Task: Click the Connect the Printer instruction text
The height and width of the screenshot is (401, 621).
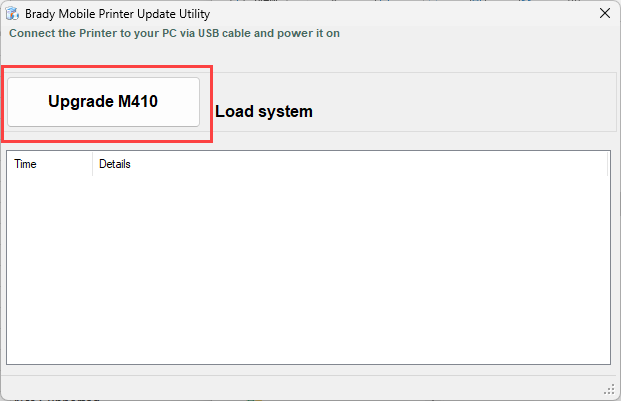Action: (x=174, y=33)
